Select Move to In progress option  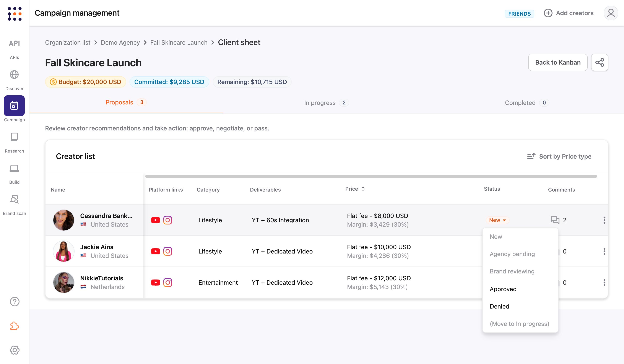click(520, 324)
